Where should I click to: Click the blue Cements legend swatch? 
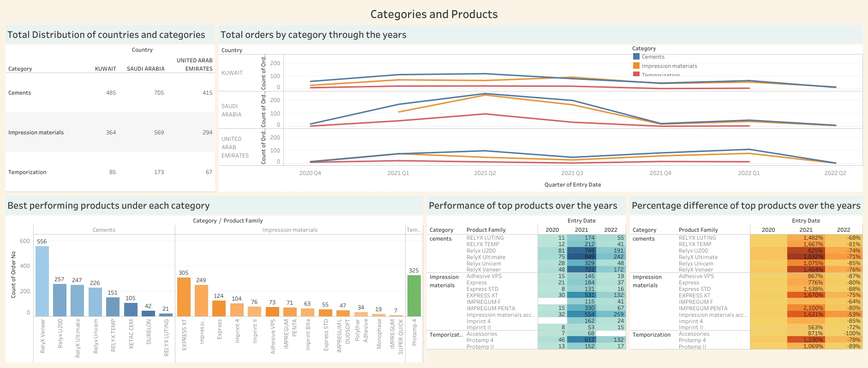[636, 57]
